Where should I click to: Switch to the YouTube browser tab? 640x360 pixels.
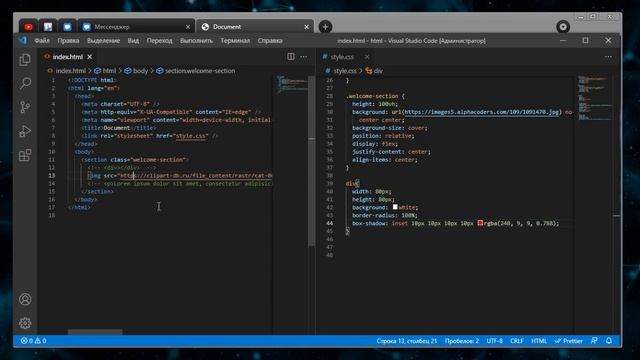point(28,27)
